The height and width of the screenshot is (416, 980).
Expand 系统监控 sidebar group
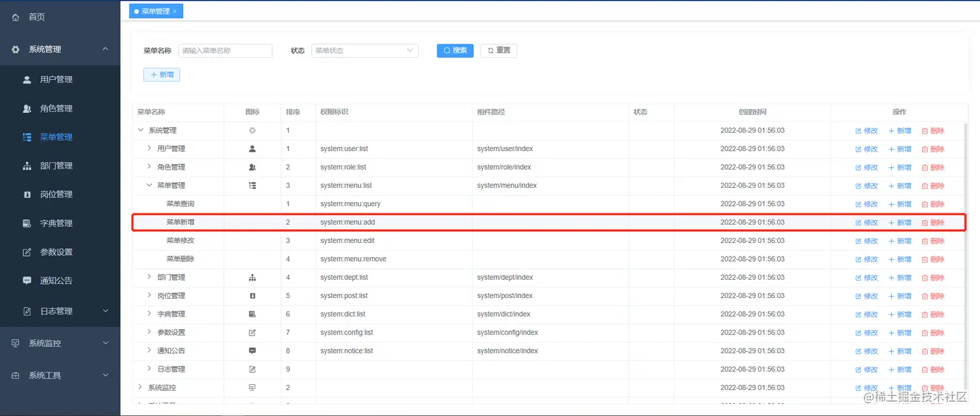(60, 343)
